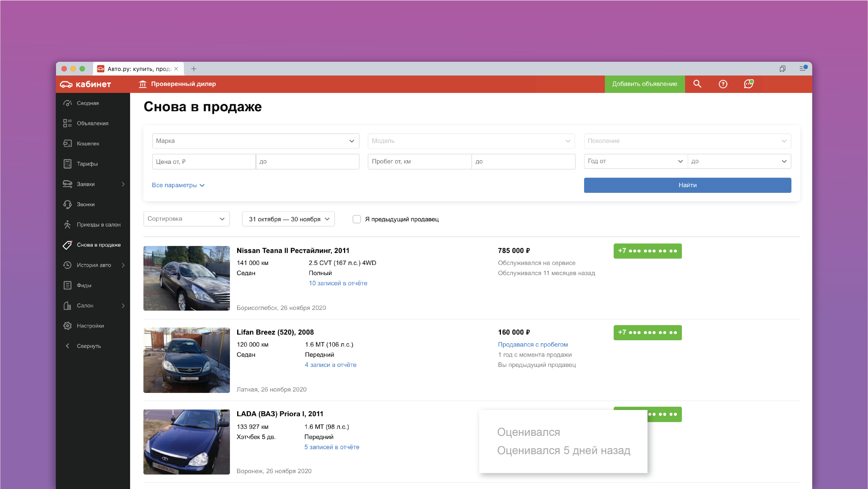Open the LADA Priora car photo
The height and width of the screenshot is (489, 868).
point(187,442)
